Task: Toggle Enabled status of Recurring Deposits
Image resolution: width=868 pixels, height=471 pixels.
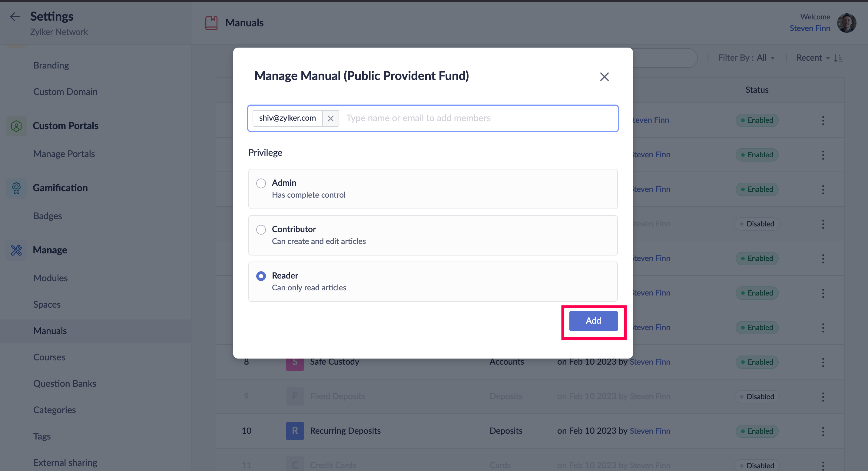Action: 757,431
